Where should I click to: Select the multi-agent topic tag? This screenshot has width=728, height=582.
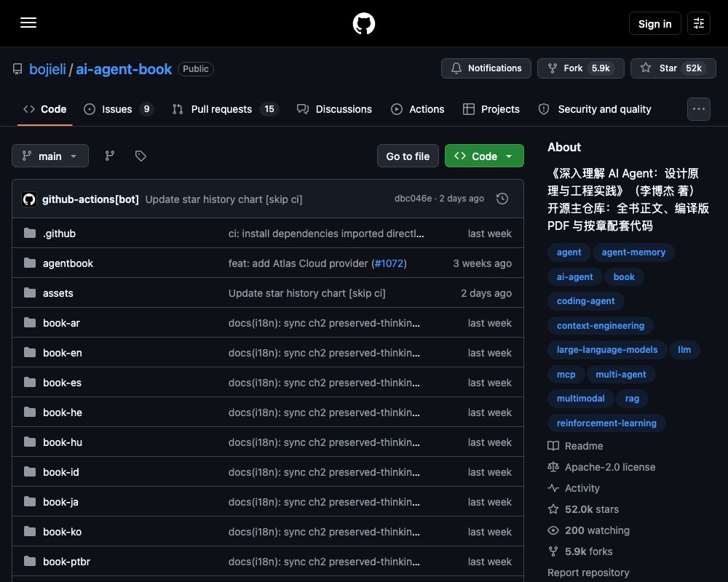point(621,374)
